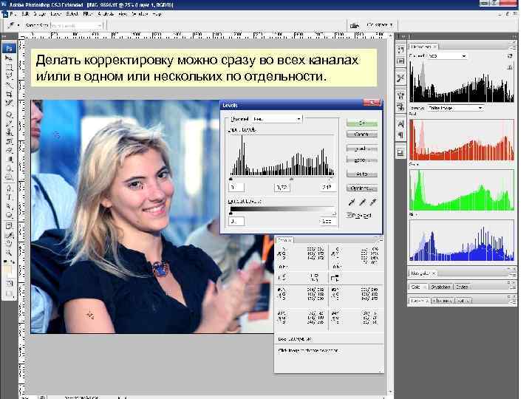Screen dimensions: 532x399
Task: Select the Lasso tool
Action: coord(9,75)
